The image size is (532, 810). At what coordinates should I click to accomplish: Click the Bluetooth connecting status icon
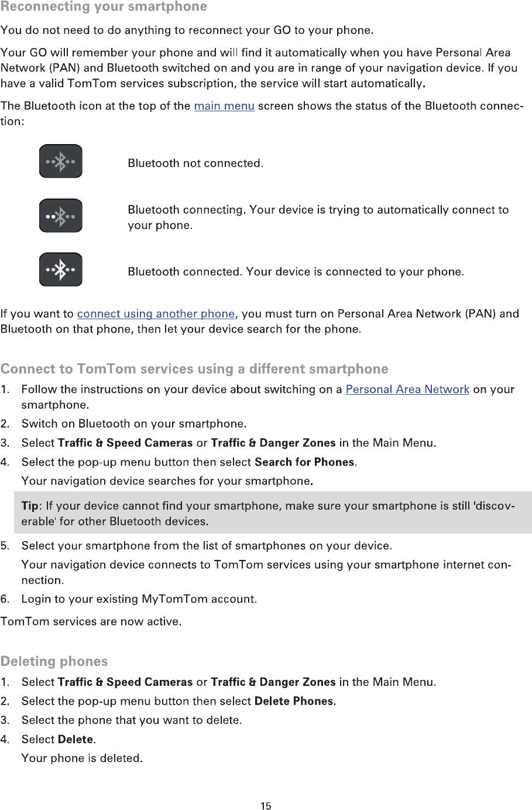[x=61, y=216]
